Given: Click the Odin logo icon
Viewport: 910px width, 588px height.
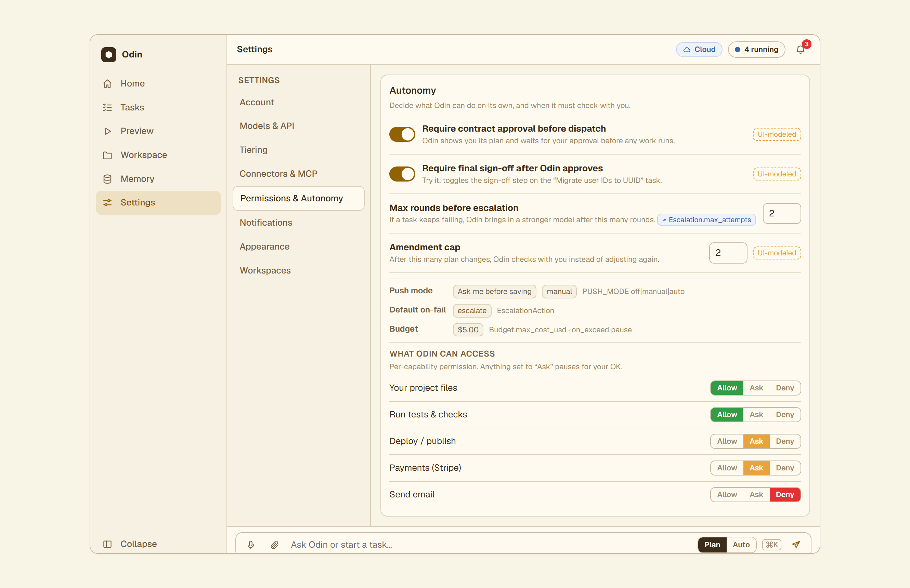Looking at the screenshot, I should pos(109,55).
